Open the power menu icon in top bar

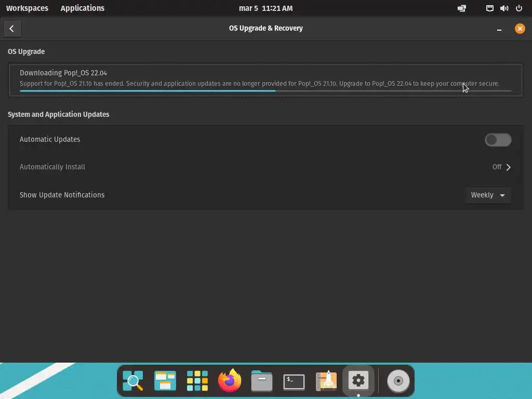pyautogui.click(x=519, y=8)
